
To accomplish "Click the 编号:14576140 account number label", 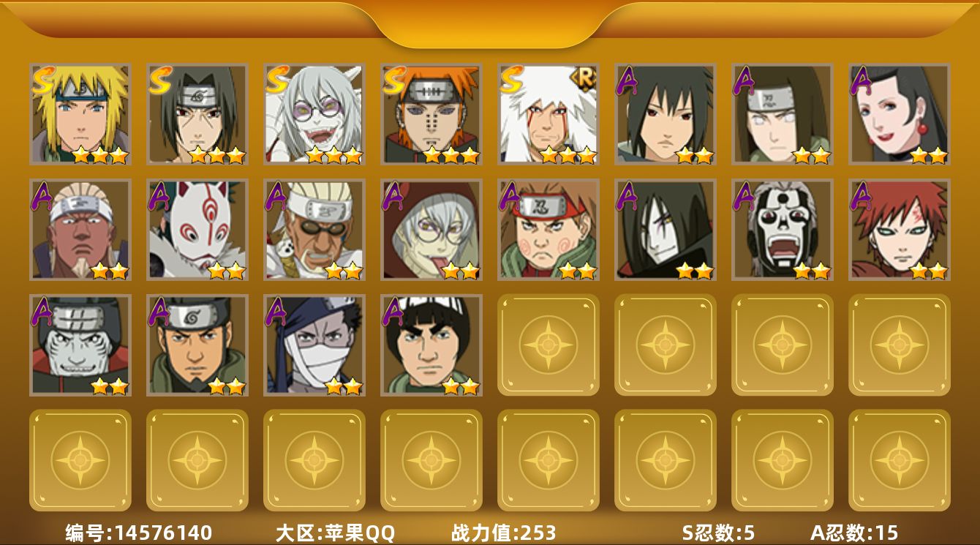I will tap(139, 533).
